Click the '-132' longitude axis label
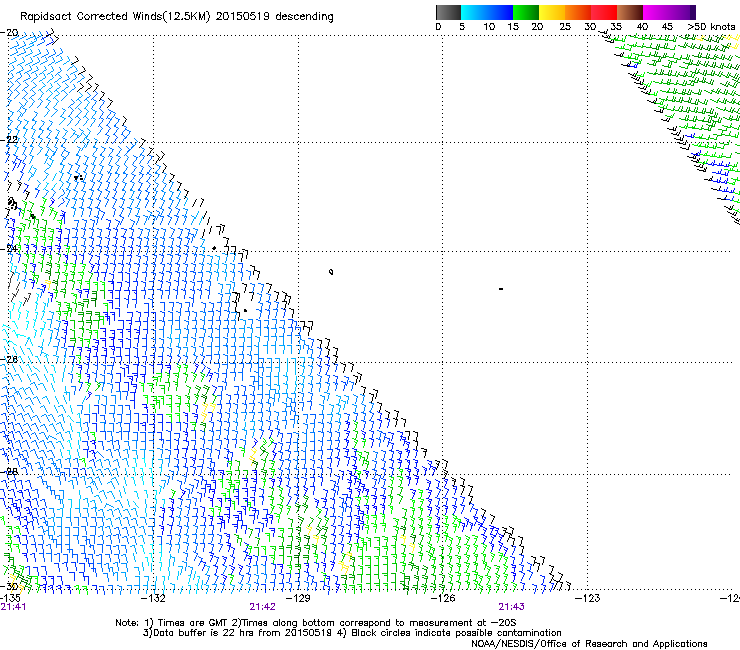Screen dimensions: 740x650 pos(153,598)
